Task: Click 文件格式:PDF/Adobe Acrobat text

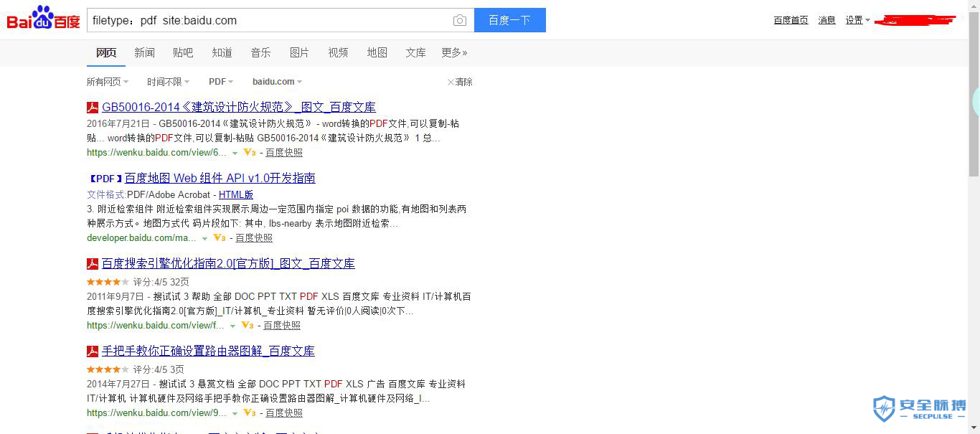Action: [x=149, y=195]
